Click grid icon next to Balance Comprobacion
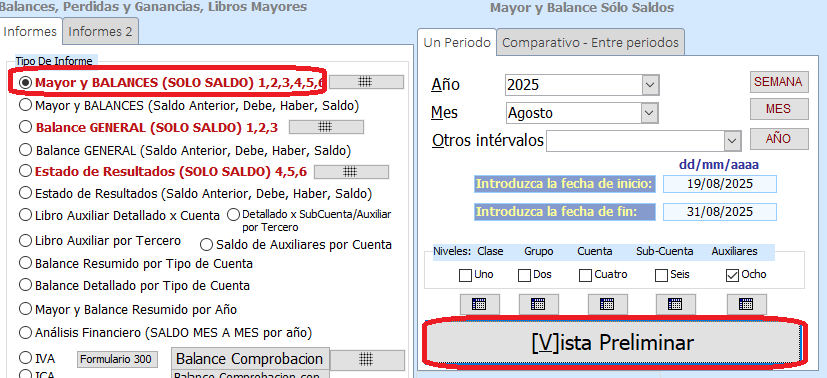 tap(367, 360)
